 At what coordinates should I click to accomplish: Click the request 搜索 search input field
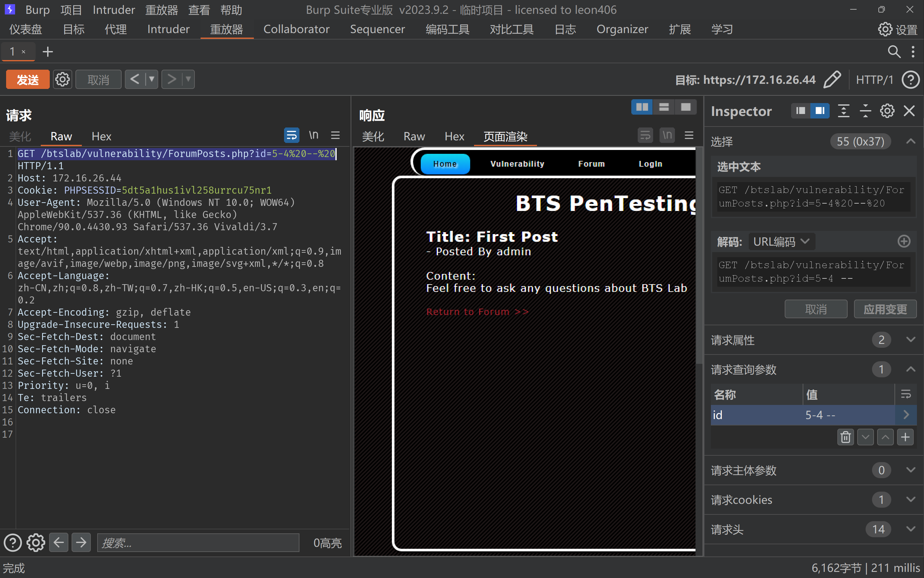198,542
